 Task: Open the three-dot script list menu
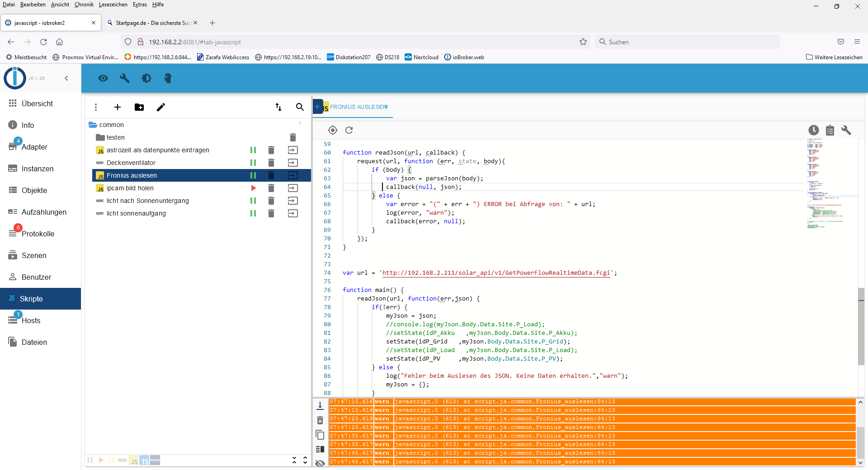[x=95, y=107]
